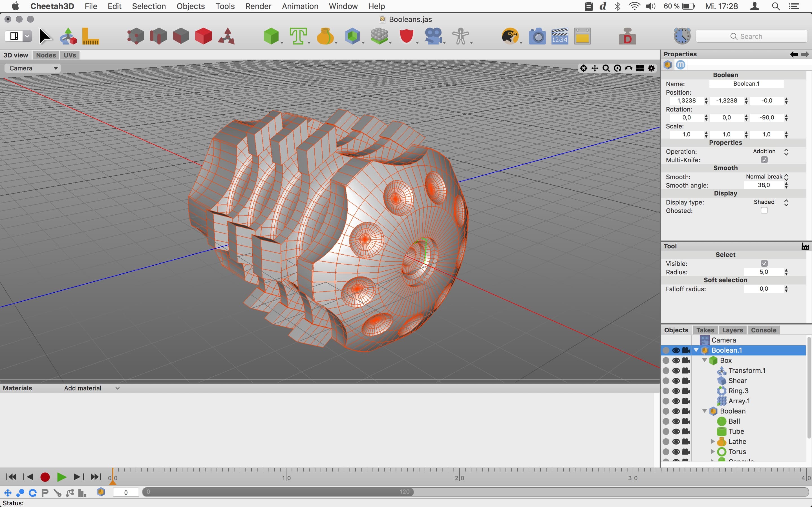The image size is (812, 507).
Task: Click the zoom magnifier in viewport
Action: (x=606, y=68)
